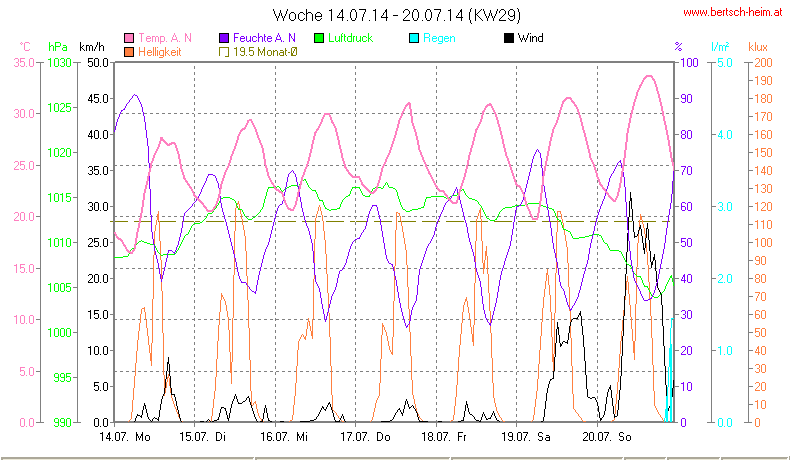The height and width of the screenshot is (460, 790).
Task: Click the 50.0 wind speed axis value
Action: [98, 63]
